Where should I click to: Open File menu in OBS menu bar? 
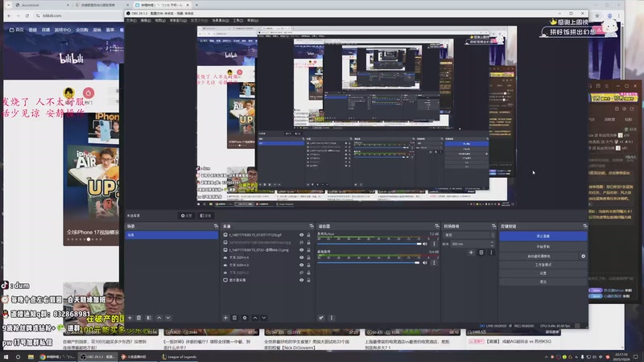pyautogui.click(x=131, y=20)
